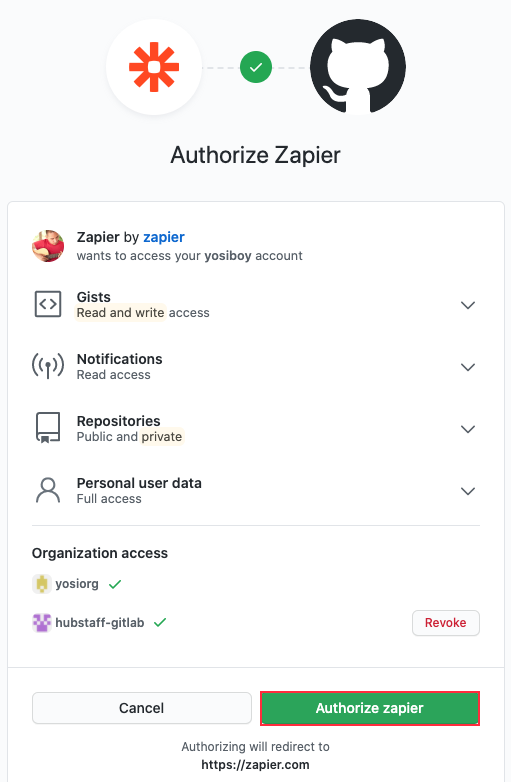Screen dimensions: 511x782
Task: Click the green check next to yosiorg
Action: 115,584
